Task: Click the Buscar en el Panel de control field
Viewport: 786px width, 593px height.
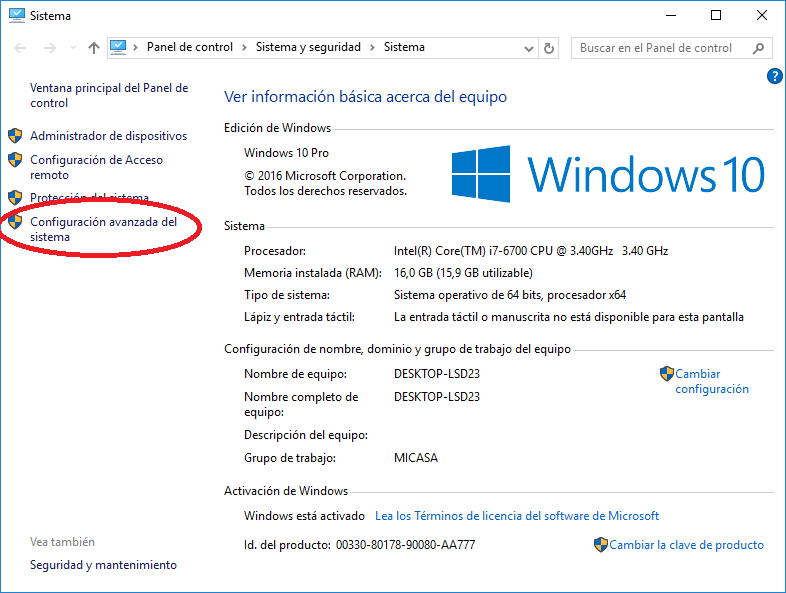Action: (x=660, y=48)
